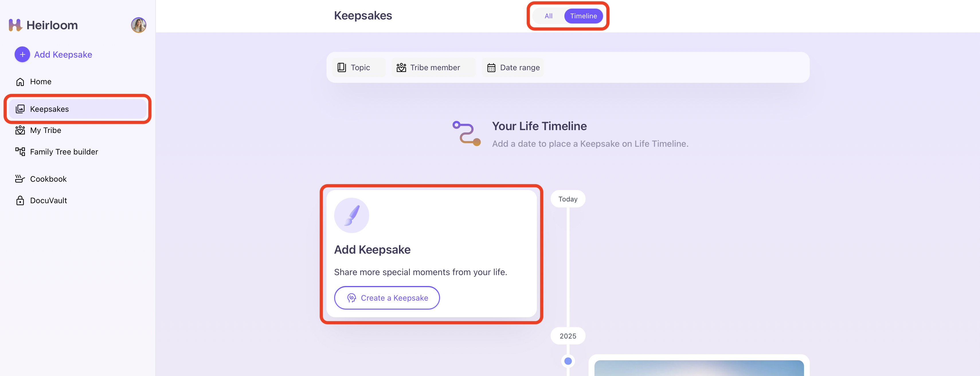Screen dimensions: 980x376
Task: Switch view toggle to All
Action: point(548,16)
